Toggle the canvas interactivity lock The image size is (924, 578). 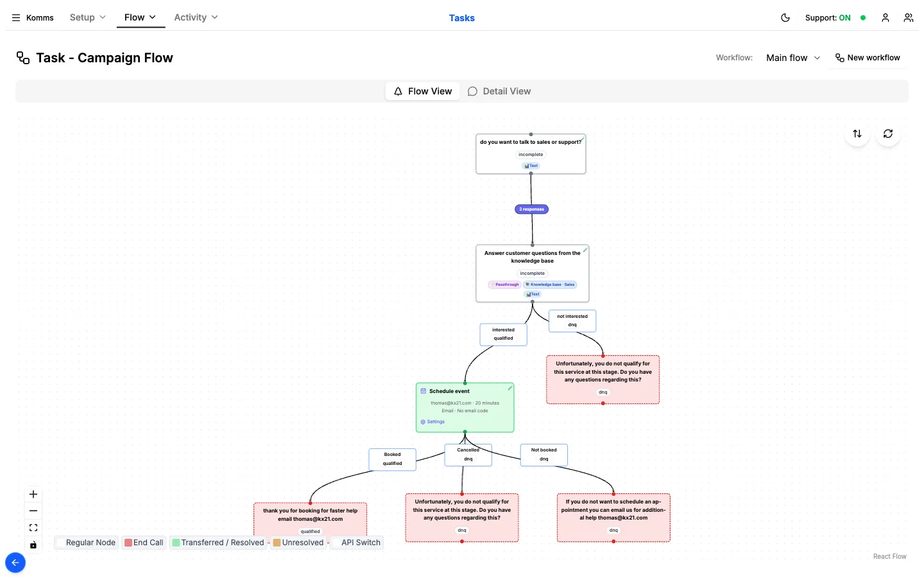pos(33,545)
